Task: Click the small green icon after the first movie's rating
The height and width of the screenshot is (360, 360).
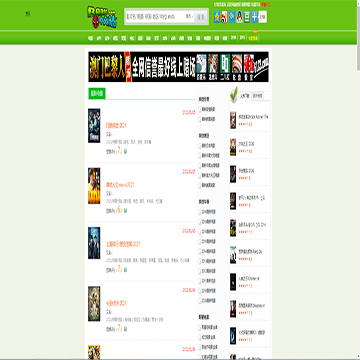Action: (126, 152)
